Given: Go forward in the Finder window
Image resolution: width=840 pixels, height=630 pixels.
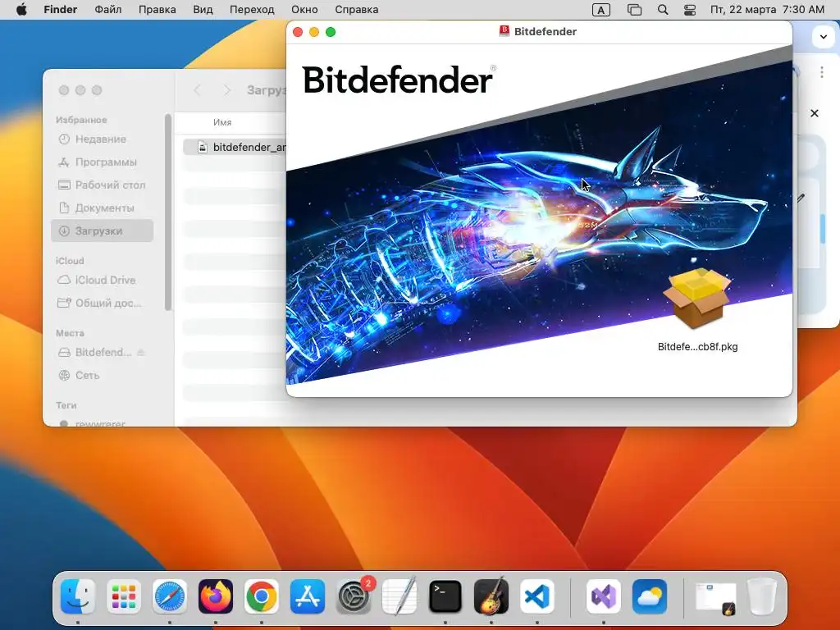Looking at the screenshot, I should pos(227,90).
